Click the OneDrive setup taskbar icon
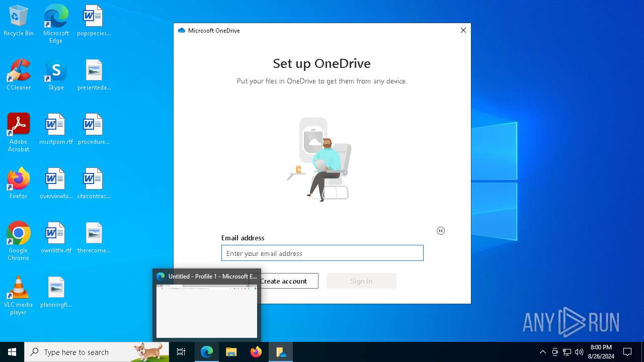 pyautogui.click(x=281, y=352)
